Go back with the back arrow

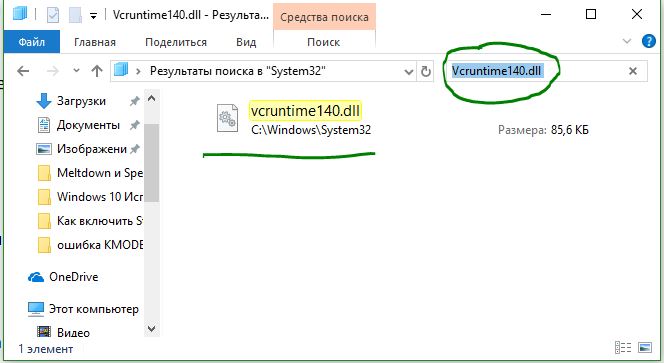(23, 71)
